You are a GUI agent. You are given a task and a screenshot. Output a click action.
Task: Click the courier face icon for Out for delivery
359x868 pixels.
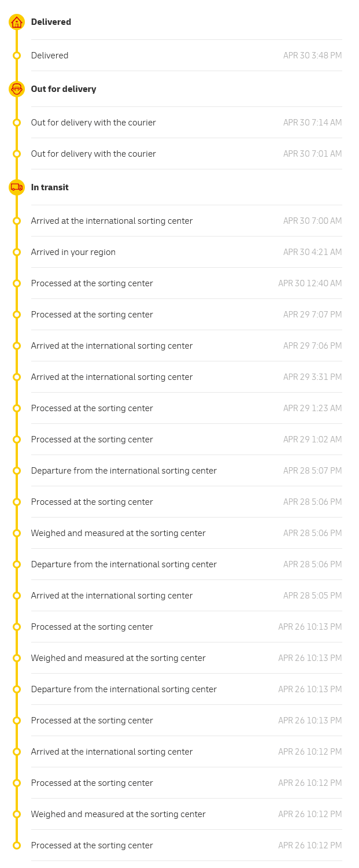(17, 89)
